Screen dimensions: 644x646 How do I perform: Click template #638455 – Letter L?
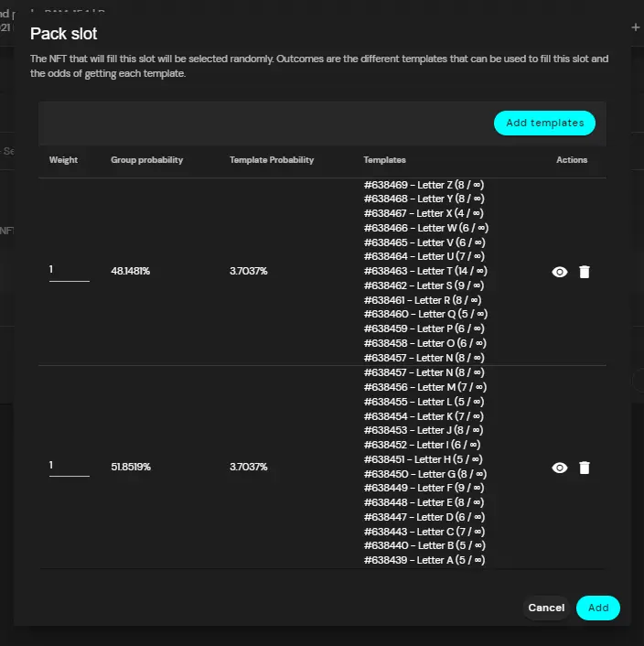pyautogui.click(x=424, y=402)
